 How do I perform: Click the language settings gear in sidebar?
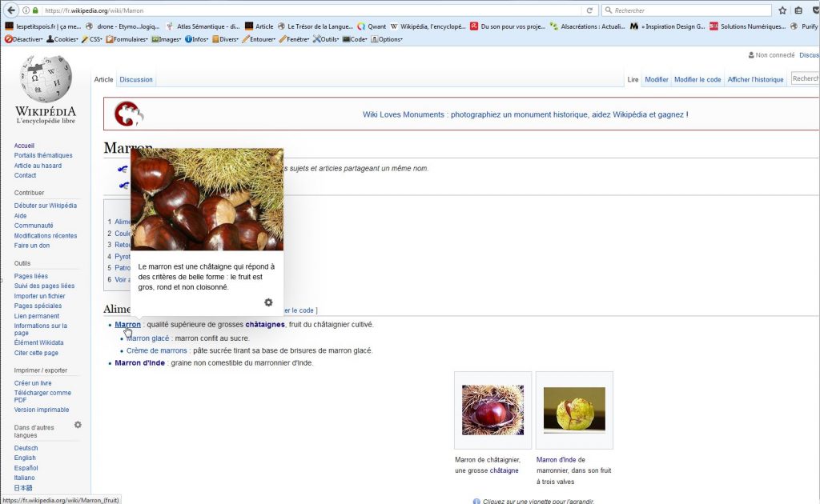tap(78, 425)
